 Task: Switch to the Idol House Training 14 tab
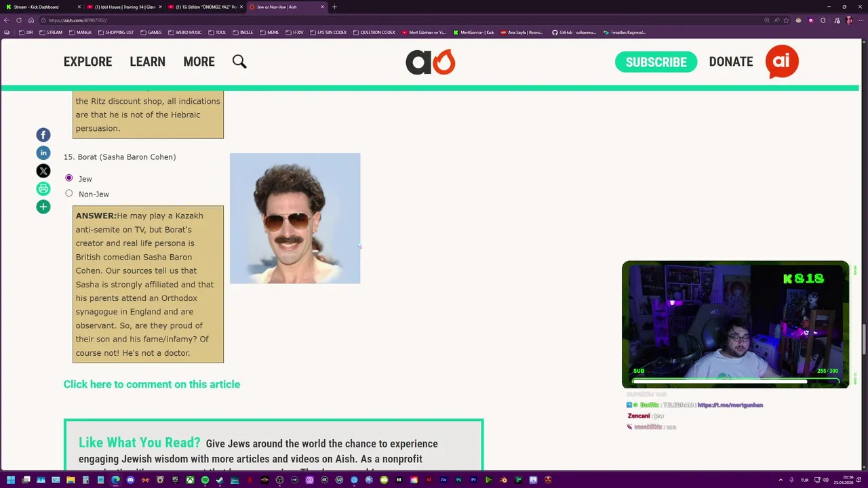click(x=125, y=7)
